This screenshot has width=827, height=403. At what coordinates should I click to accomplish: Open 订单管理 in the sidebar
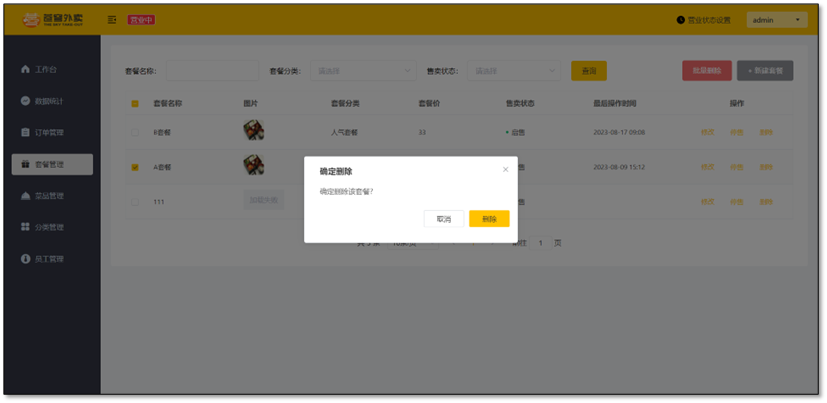tap(44, 133)
